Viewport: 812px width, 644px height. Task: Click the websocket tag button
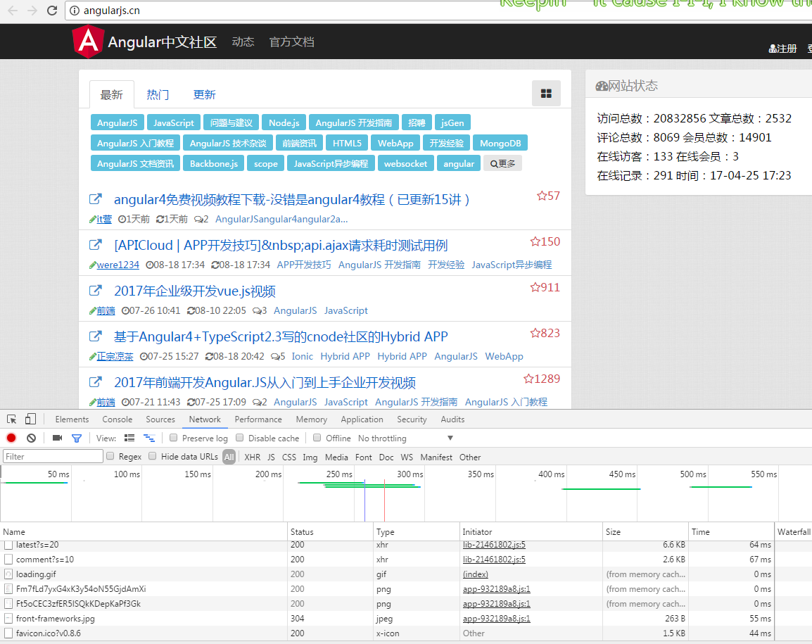click(x=405, y=164)
